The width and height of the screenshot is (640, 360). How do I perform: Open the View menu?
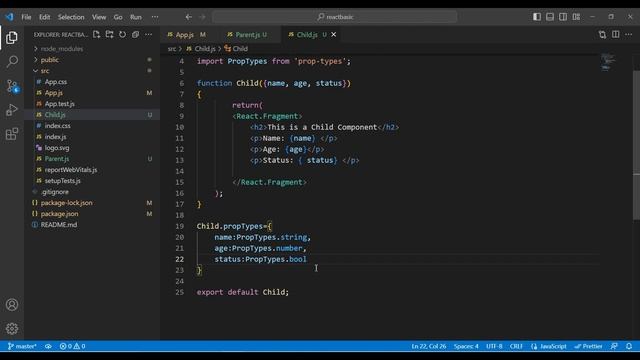tap(99, 17)
